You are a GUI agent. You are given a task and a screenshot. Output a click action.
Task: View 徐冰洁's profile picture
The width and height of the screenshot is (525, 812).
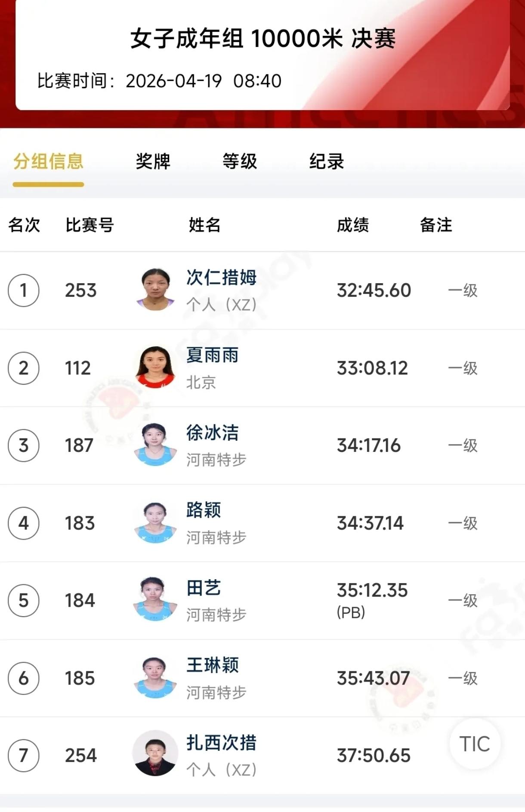(155, 445)
